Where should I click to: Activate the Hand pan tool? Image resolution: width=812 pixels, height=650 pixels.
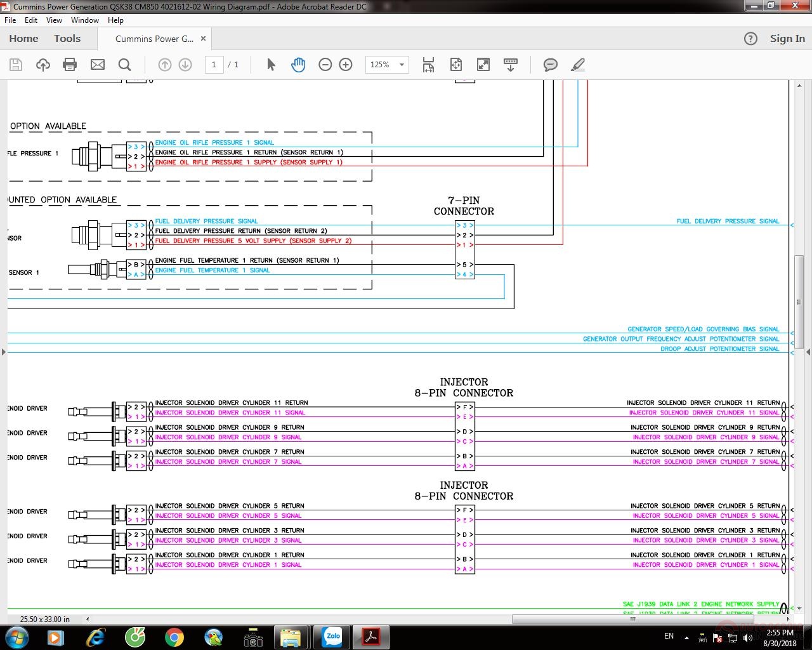298,65
